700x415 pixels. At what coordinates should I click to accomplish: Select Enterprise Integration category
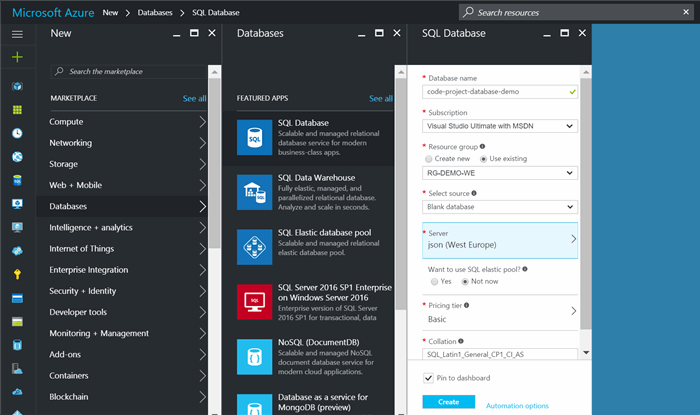[122, 270]
